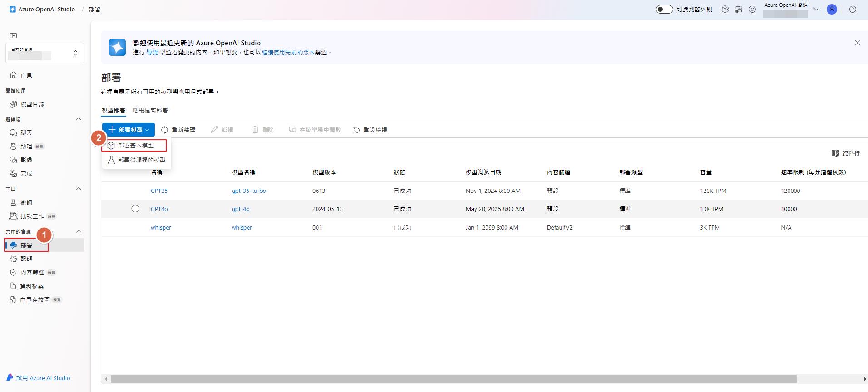
Task: Open the user account avatar
Action: coord(832,9)
